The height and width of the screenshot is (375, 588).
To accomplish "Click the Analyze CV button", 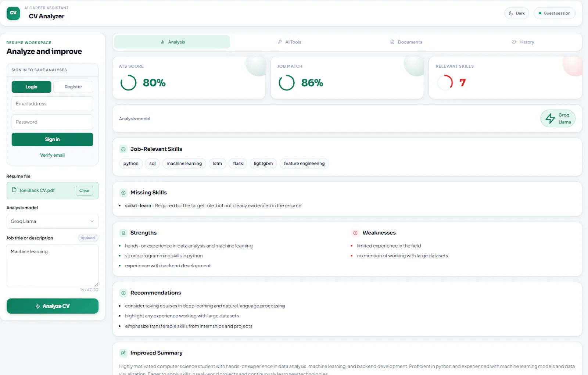I will [x=53, y=306].
